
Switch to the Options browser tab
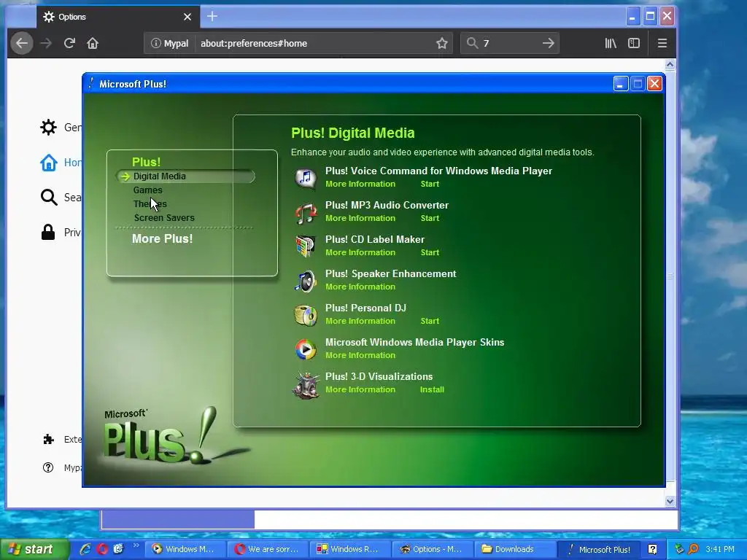(x=117, y=17)
